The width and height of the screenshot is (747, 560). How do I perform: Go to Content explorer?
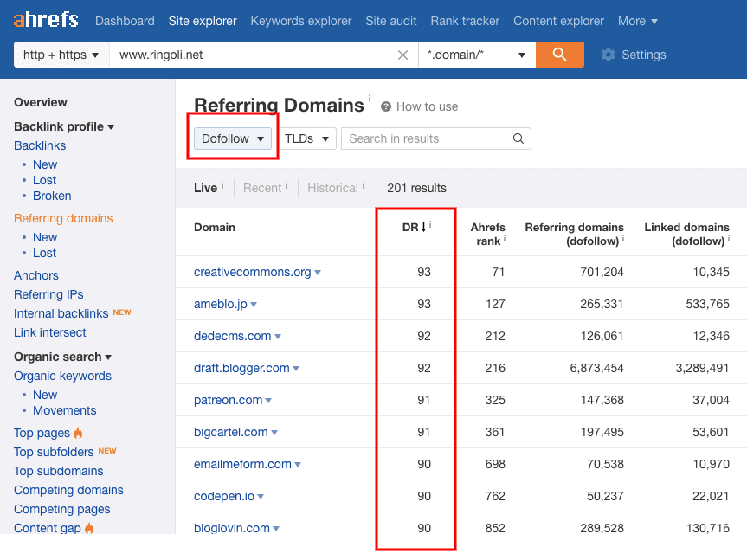pyautogui.click(x=559, y=21)
